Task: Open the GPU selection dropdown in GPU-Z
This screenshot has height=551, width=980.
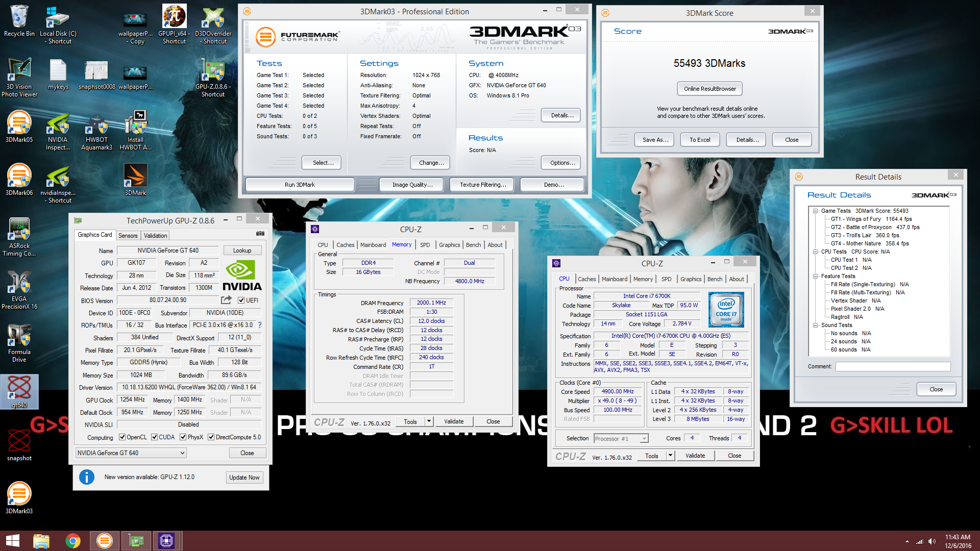Action: pyautogui.click(x=131, y=453)
